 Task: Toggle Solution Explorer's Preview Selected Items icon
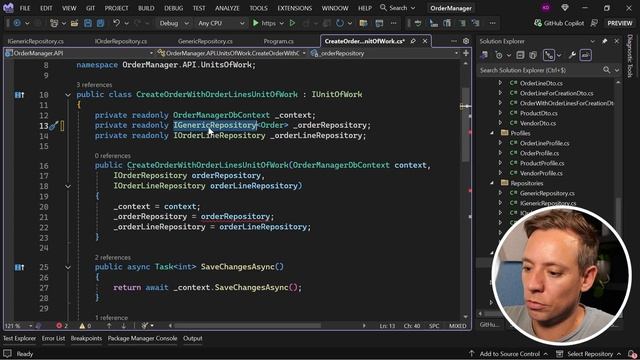(x=586, y=55)
